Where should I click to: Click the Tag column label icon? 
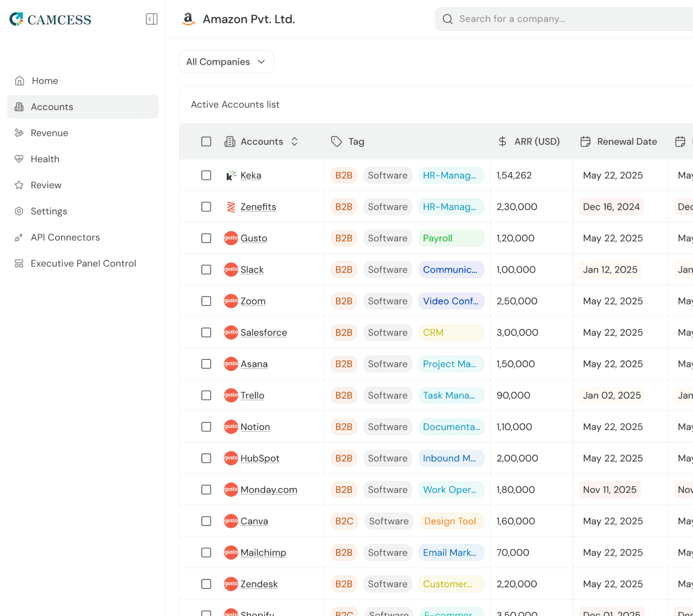point(337,141)
